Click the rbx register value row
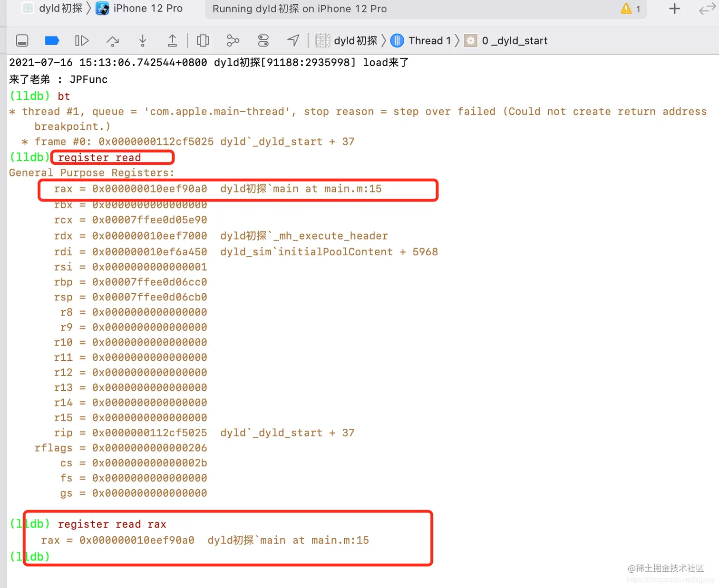719x588 pixels. pyautogui.click(x=130, y=205)
